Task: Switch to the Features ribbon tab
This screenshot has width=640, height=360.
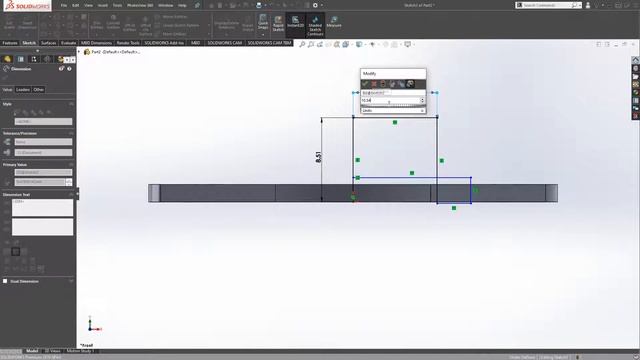Action: (10, 43)
